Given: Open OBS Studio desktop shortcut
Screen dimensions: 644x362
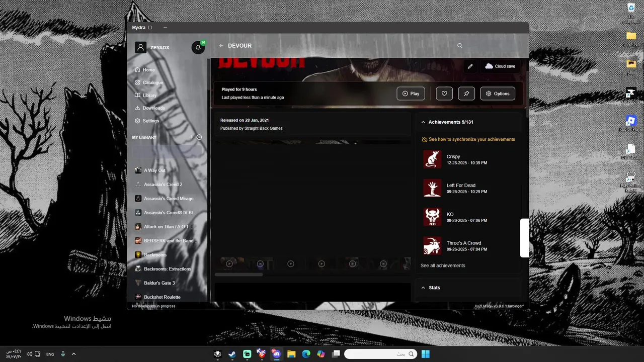Looking at the screenshot, I should [x=631, y=151].
